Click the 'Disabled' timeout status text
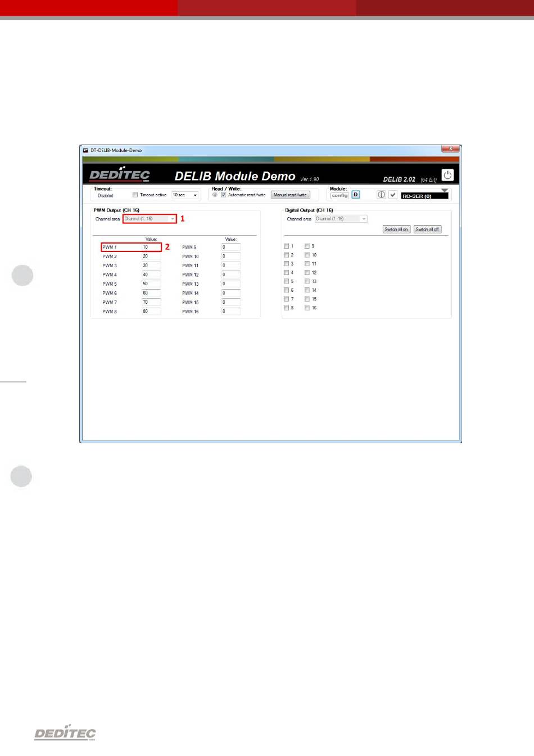The height and width of the screenshot is (756, 534). pyautogui.click(x=106, y=196)
